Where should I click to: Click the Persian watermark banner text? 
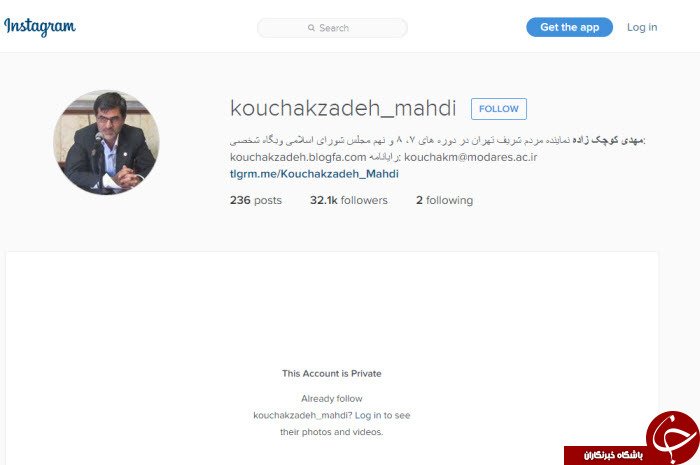pyautogui.click(x=613, y=456)
